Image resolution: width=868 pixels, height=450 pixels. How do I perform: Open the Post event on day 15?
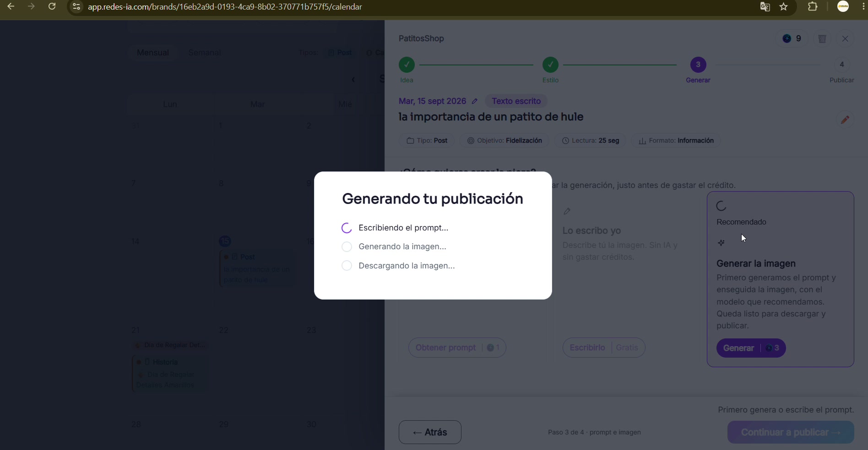pos(258,268)
